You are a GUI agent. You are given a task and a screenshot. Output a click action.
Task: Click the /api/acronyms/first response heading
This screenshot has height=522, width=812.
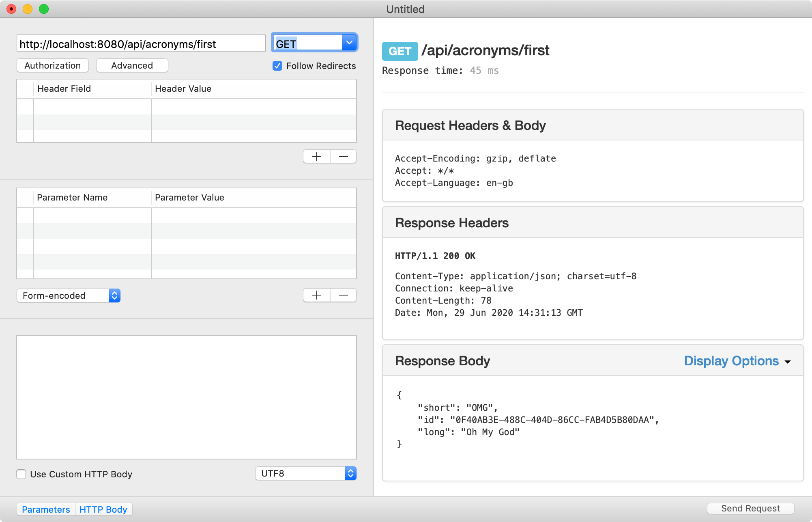coord(485,50)
